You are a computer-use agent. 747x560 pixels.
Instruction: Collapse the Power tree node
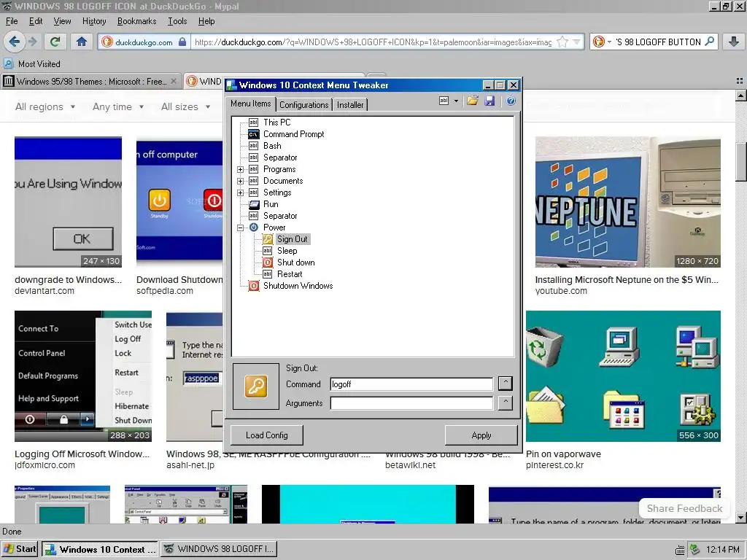pos(241,227)
